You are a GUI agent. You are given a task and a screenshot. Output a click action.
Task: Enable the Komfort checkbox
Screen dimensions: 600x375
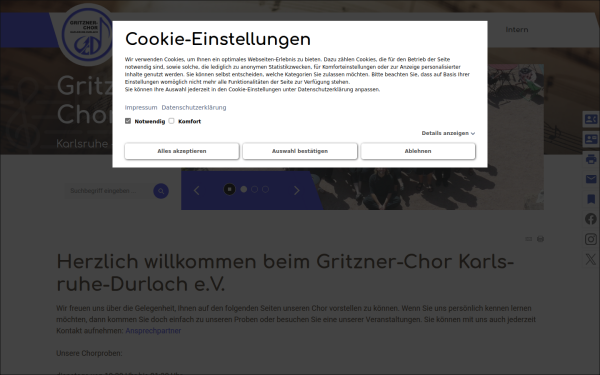[x=171, y=121]
